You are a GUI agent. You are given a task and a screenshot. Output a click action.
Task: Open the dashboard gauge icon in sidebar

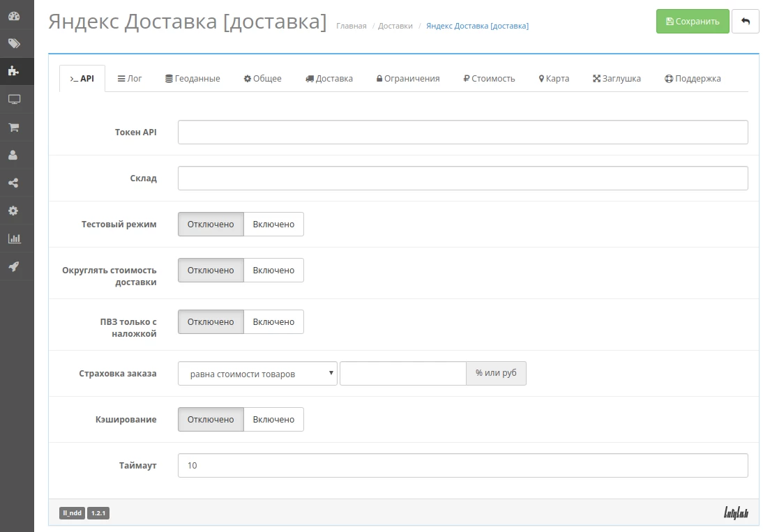[14, 15]
